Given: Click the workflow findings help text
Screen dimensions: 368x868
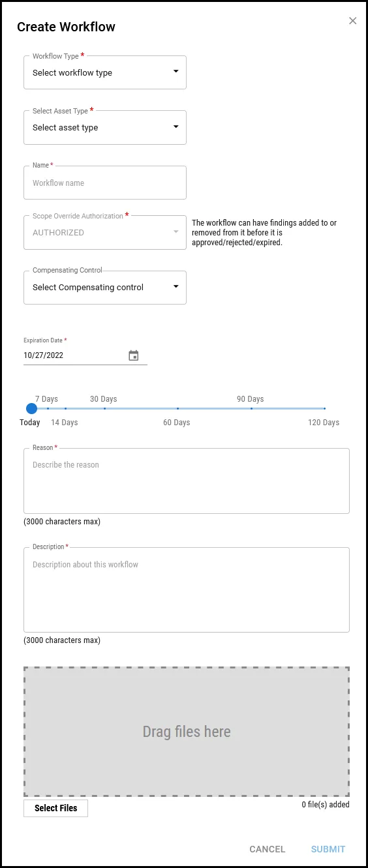Looking at the screenshot, I should [264, 233].
